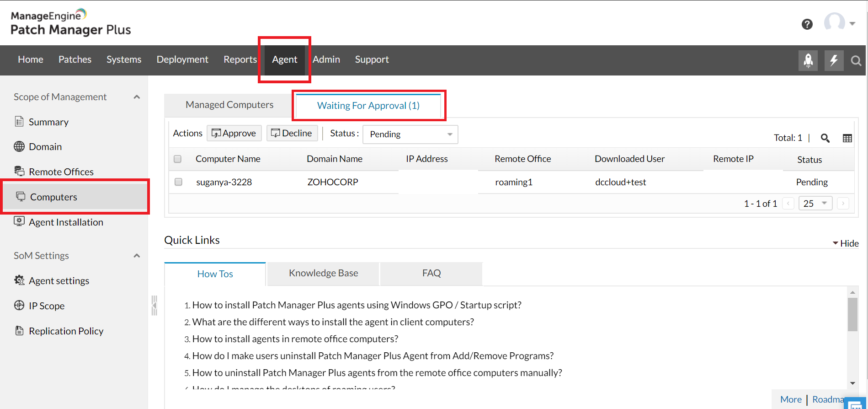The width and height of the screenshot is (868, 409).
Task: Click the Remote Offices sidebar icon
Action: click(x=19, y=171)
